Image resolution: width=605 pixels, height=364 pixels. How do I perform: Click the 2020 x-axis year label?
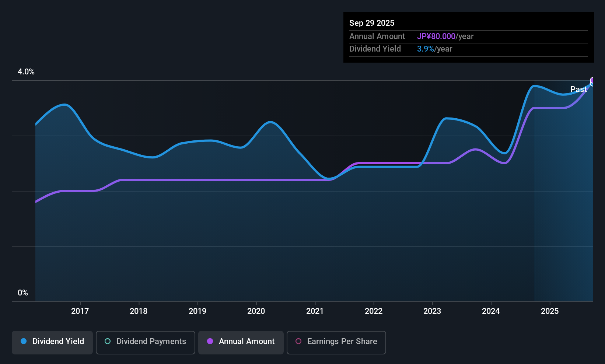[x=256, y=311]
